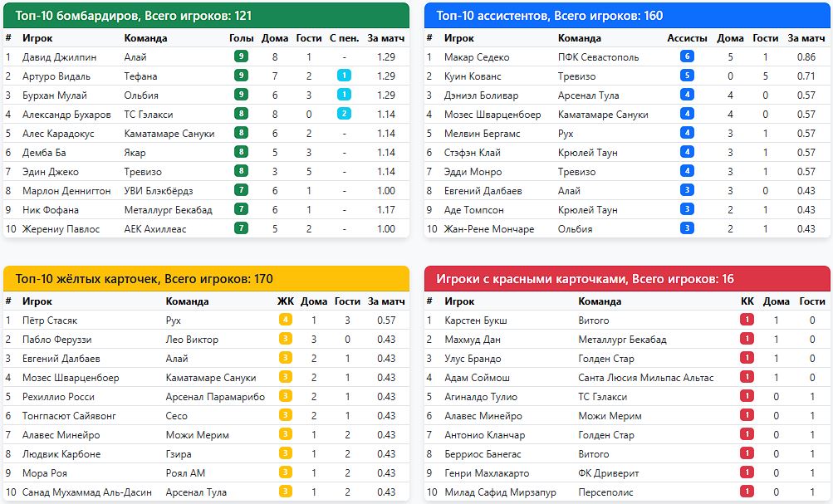Sort assistants by the За матч column

pyautogui.click(x=806, y=38)
